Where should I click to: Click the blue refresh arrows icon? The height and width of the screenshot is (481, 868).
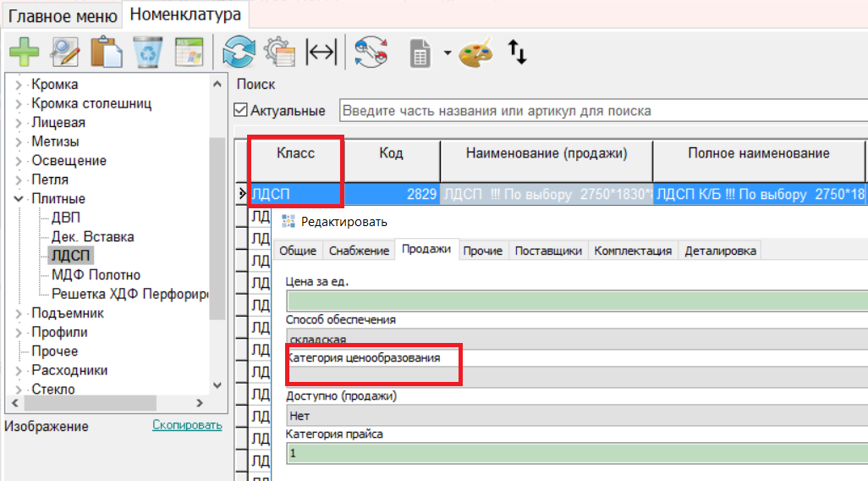[x=239, y=53]
